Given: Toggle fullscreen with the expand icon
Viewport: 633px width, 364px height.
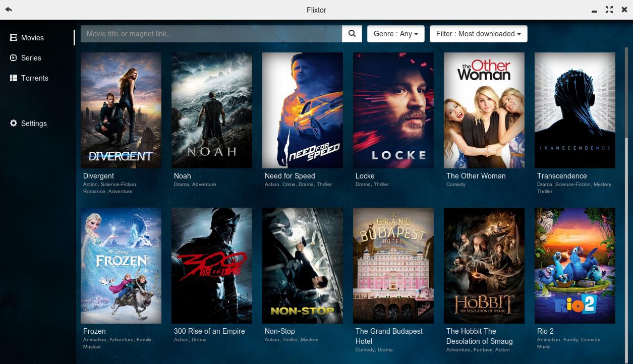Looking at the screenshot, I should pos(609,10).
